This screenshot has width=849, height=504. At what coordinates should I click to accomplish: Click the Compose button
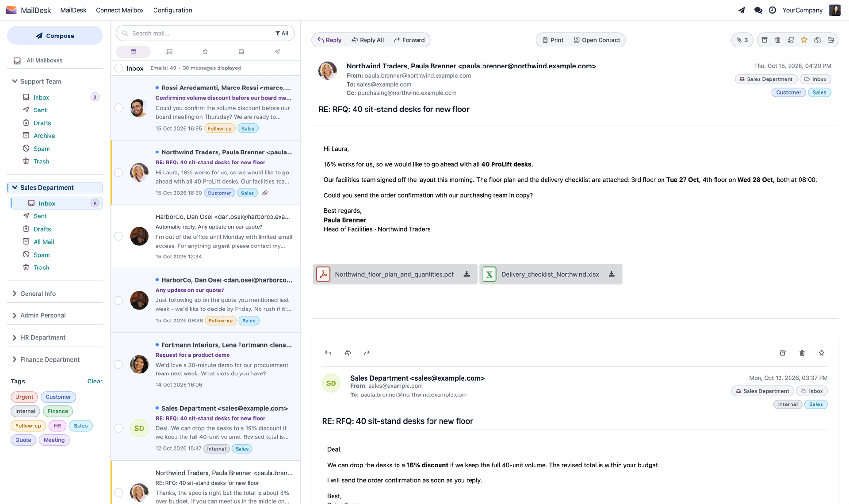[55, 35]
